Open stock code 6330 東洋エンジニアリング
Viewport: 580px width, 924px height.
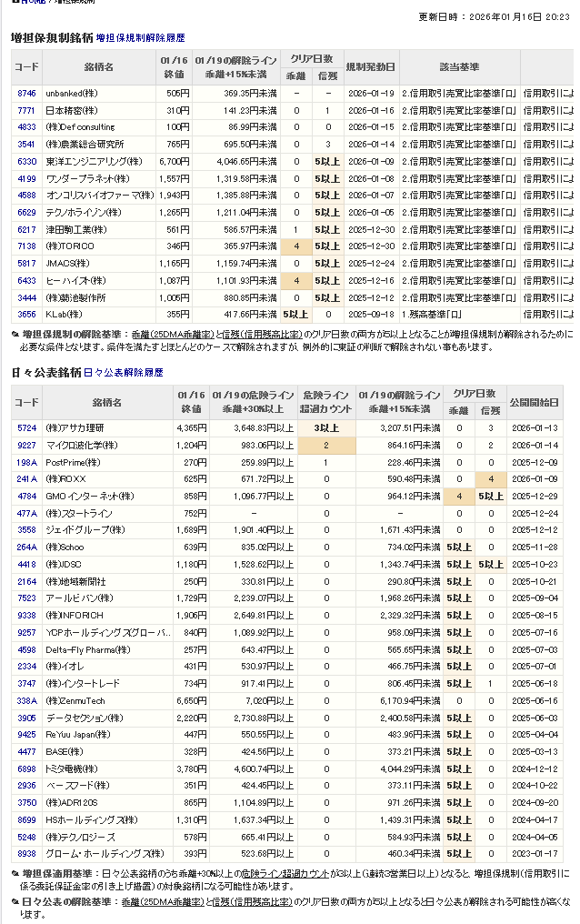pos(26,161)
